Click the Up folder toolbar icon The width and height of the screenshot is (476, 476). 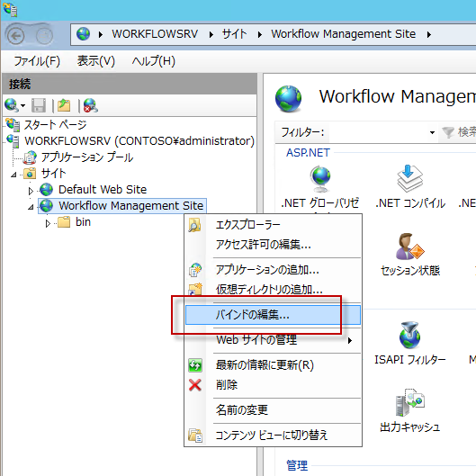[x=64, y=105]
